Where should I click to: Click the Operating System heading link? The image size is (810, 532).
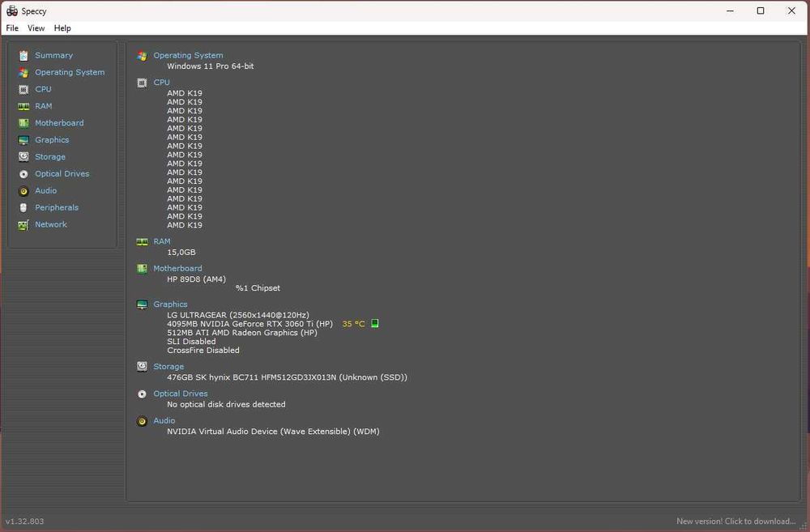[x=188, y=55]
